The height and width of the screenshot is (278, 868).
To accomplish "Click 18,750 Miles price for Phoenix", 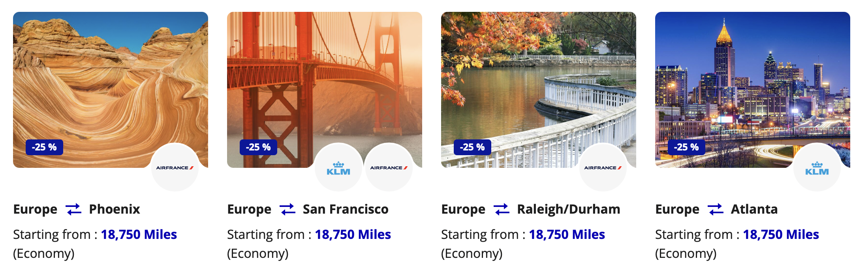I will coord(139,235).
